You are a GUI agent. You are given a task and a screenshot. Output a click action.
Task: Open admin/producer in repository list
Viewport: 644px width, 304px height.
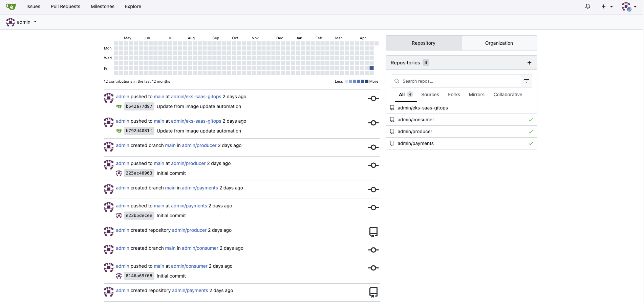pyautogui.click(x=415, y=131)
